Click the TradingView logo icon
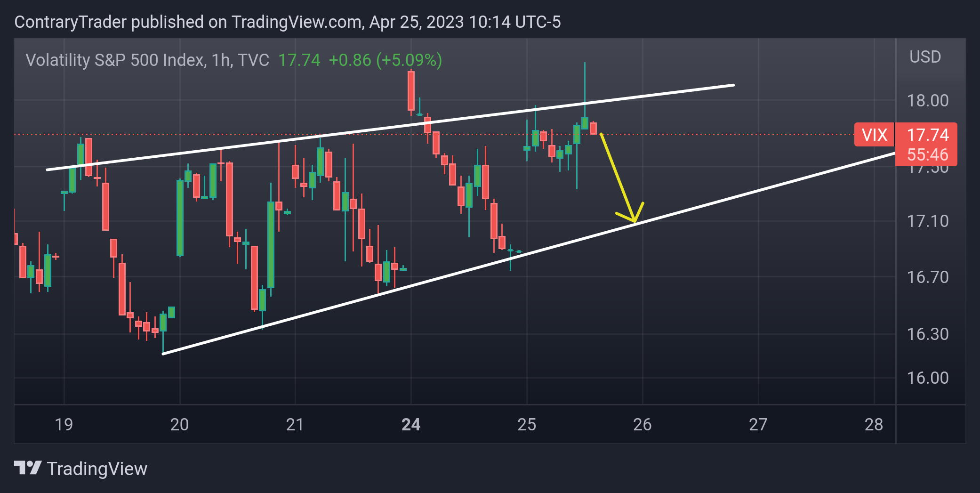980x493 pixels. (x=28, y=468)
